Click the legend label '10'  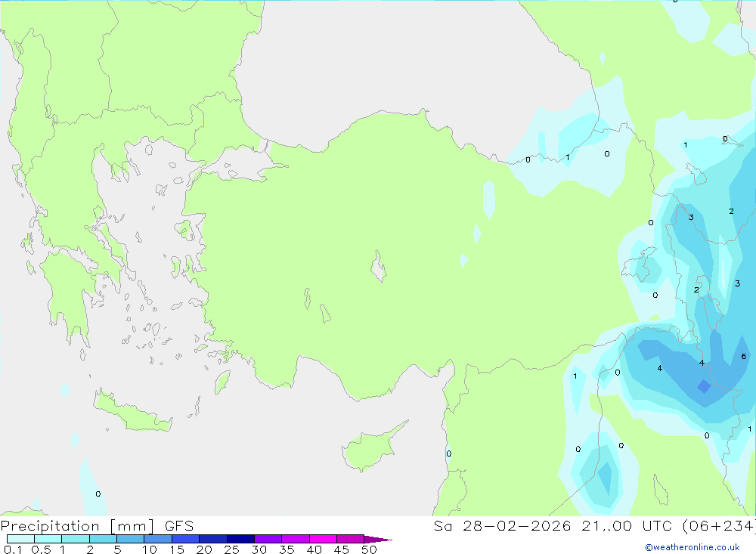coord(150,549)
